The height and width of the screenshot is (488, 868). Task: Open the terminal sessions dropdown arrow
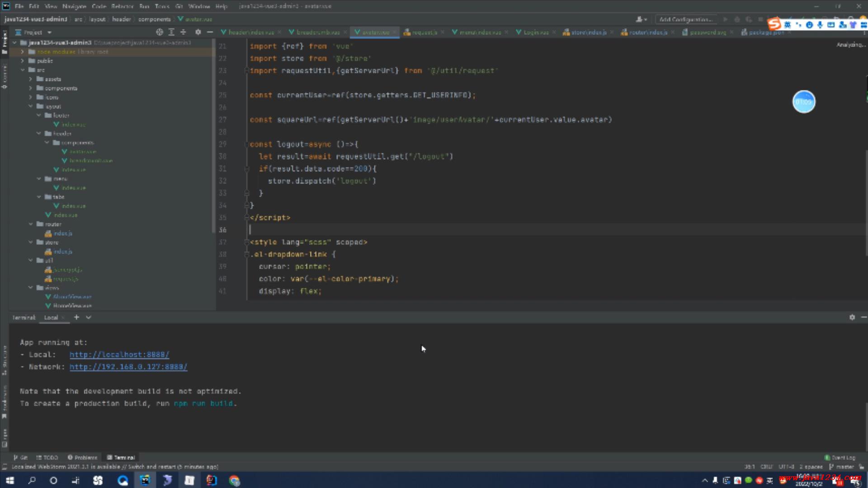89,317
